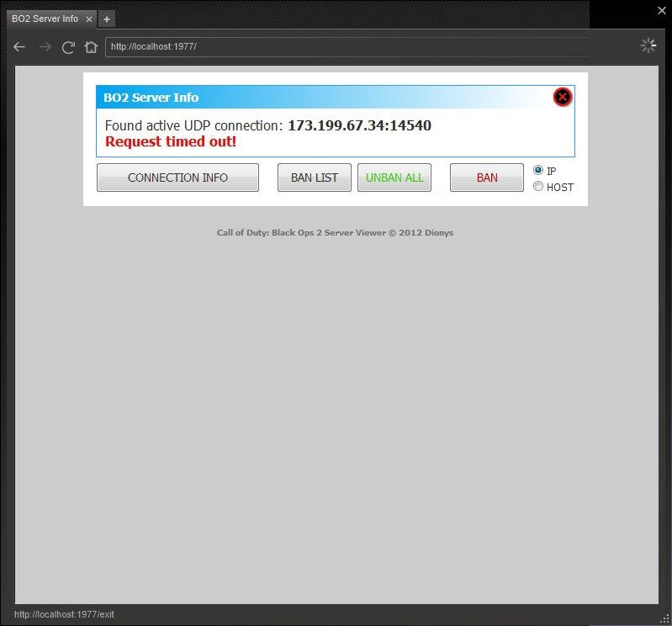The image size is (672, 626).
Task: Open a new tab with plus button
Action: click(107, 19)
